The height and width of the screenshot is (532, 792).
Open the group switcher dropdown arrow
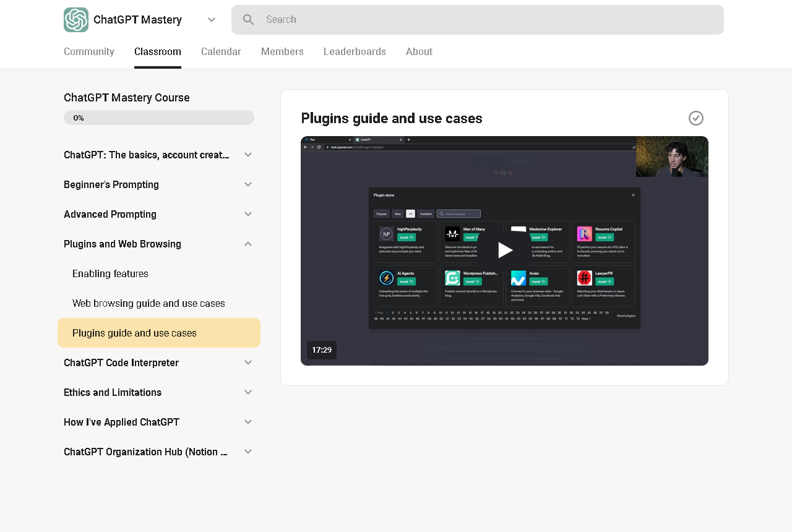[212, 20]
